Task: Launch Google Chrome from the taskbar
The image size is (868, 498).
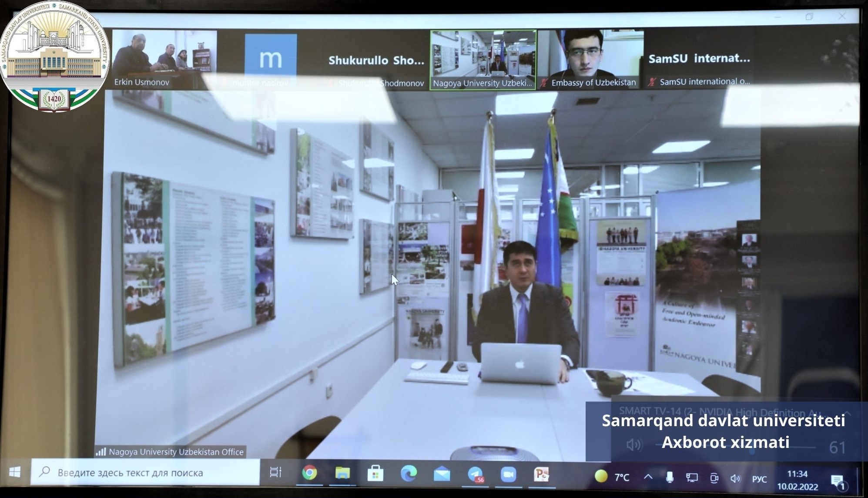Action: pos(309,473)
